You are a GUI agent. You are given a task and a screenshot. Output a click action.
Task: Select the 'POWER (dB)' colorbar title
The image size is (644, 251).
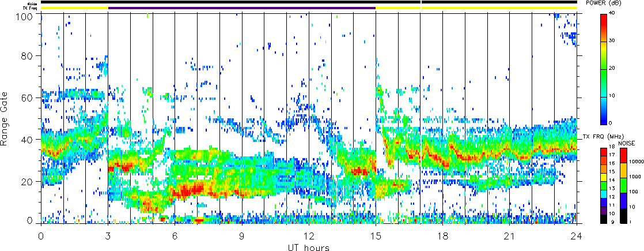click(x=603, y=3)
